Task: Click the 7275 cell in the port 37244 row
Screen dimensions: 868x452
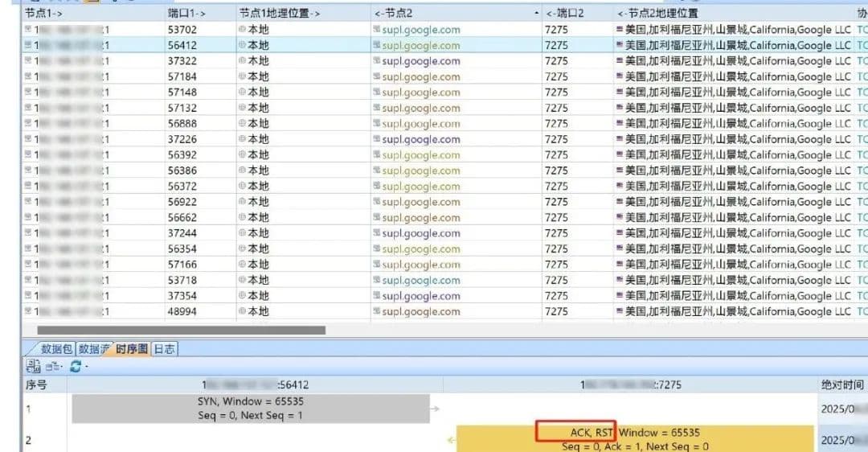Action: (556, 233)
